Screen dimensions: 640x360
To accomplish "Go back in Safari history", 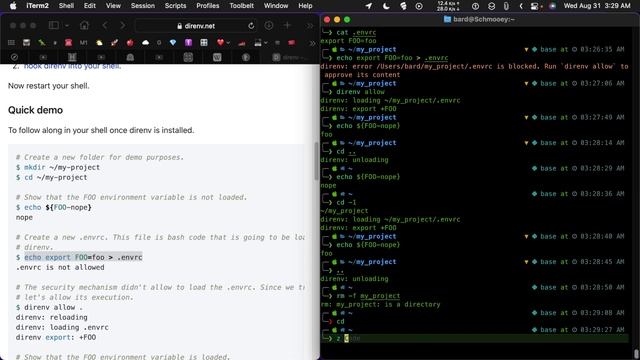I will pos(105,25).
